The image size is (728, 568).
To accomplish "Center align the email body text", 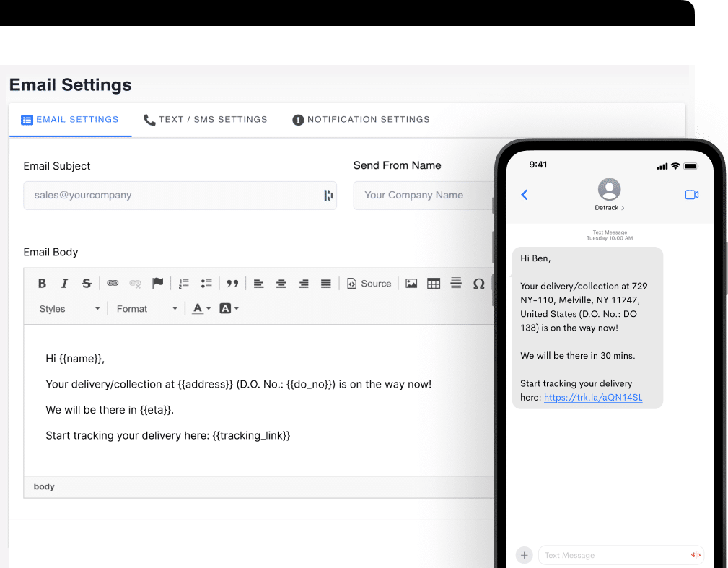I will [281, 284].
